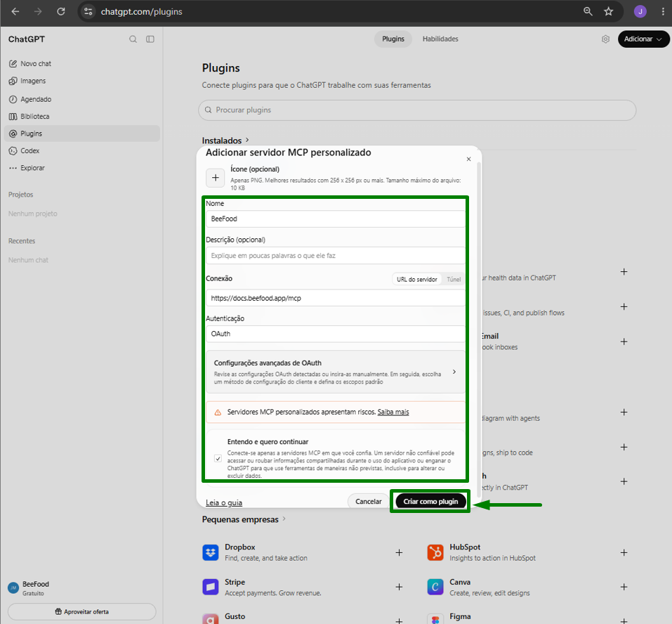The height and width of the screenshot is (624, 672).
Task: Expand the Instalados section
Action: pyautogui.click(x=225, y=141)
